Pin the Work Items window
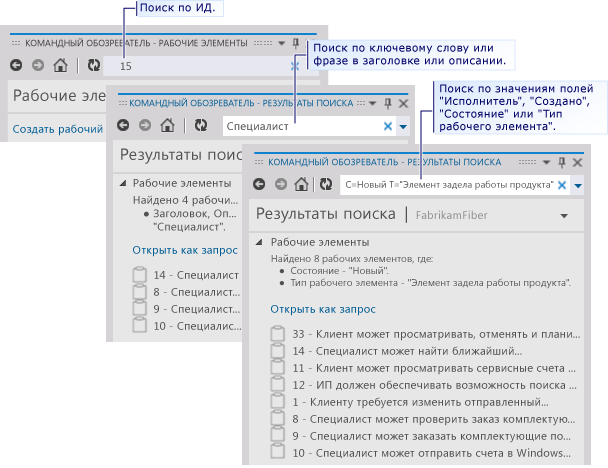The width and height of the screenshot is (608, 468). (x=295, y=43)
